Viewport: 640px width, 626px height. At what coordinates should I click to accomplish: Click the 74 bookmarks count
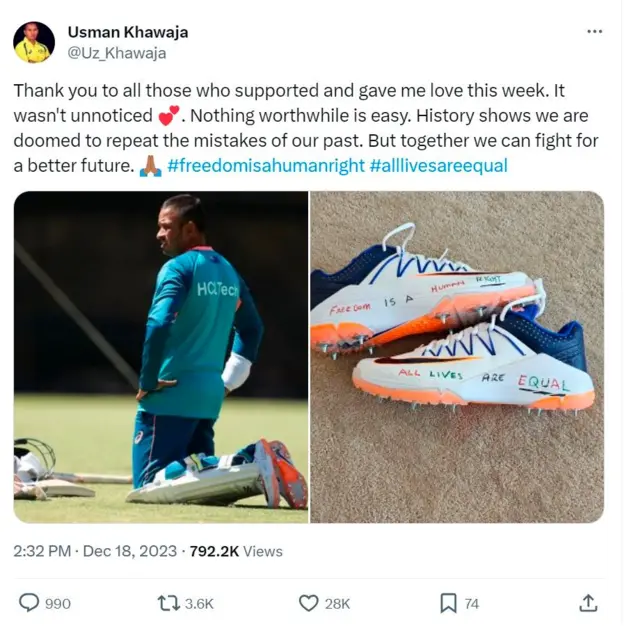pos(471,604)
